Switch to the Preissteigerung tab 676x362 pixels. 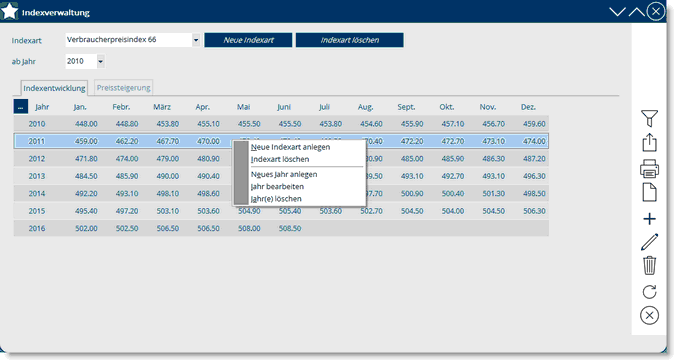(123, 88)
